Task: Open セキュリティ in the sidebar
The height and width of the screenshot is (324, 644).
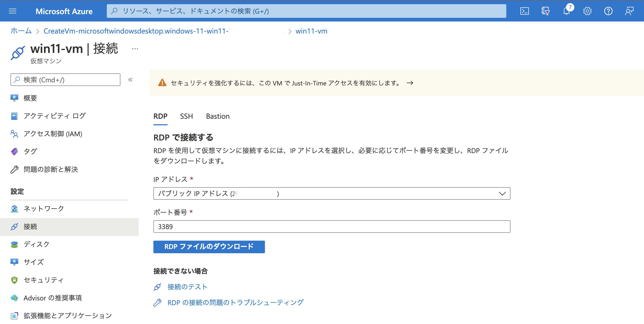Action: (43, 280)
